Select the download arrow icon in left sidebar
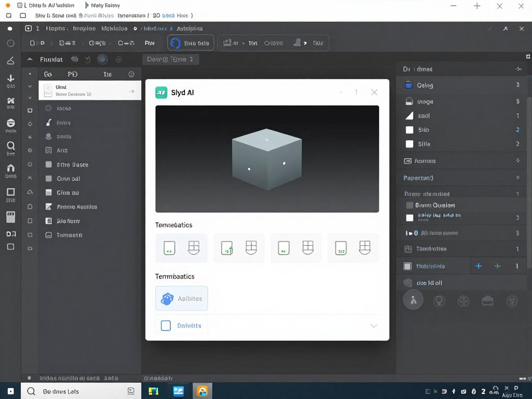Viewport: 532px width, 399px height. click(x=11, y=78)
